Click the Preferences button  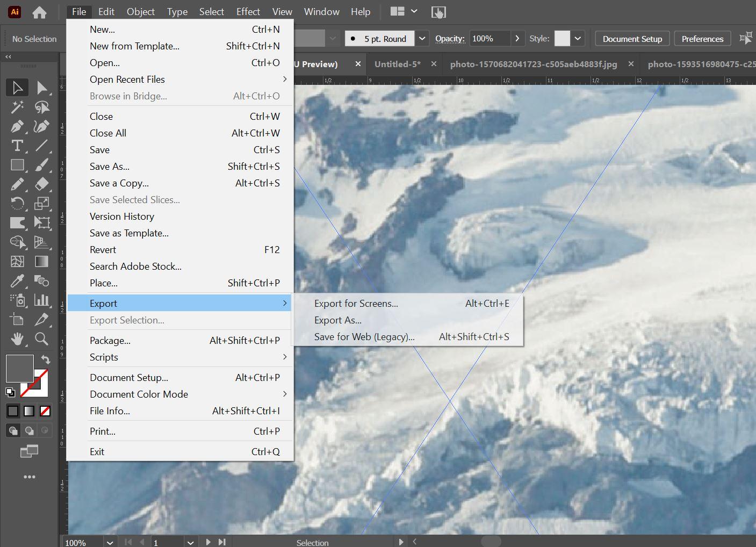click(x=702, y=39)
